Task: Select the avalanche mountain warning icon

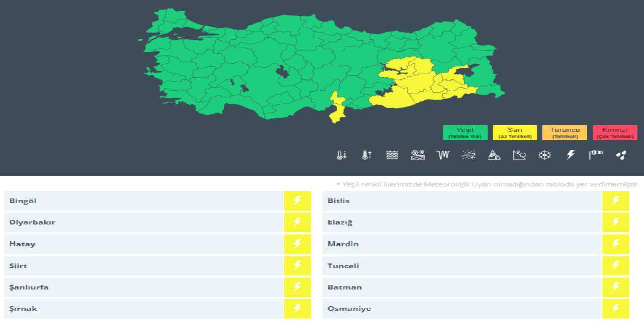Action: point(494,155)
